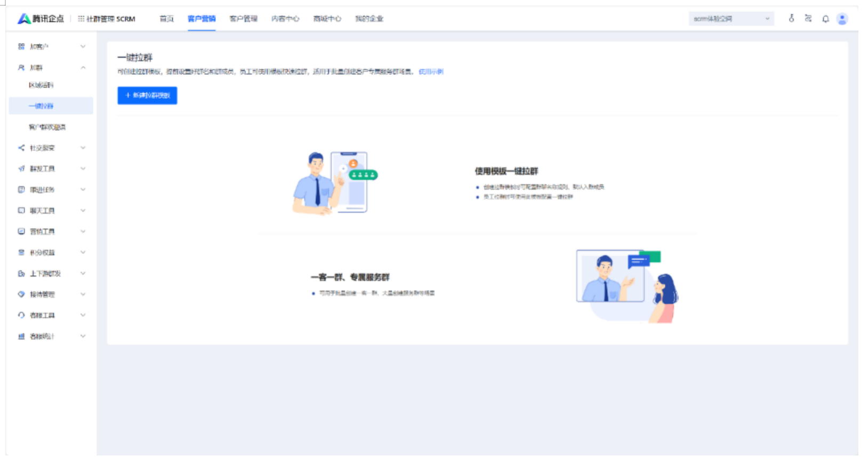This screenshot has height=464, width=868.
Task: Go to the 首页 tab
Action: click(x=166, y=19)
